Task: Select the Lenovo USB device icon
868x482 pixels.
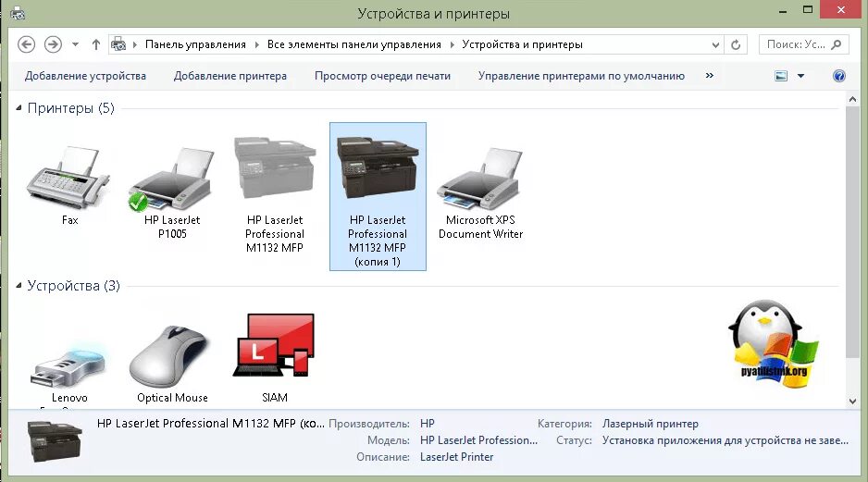Action: point(69,366)
